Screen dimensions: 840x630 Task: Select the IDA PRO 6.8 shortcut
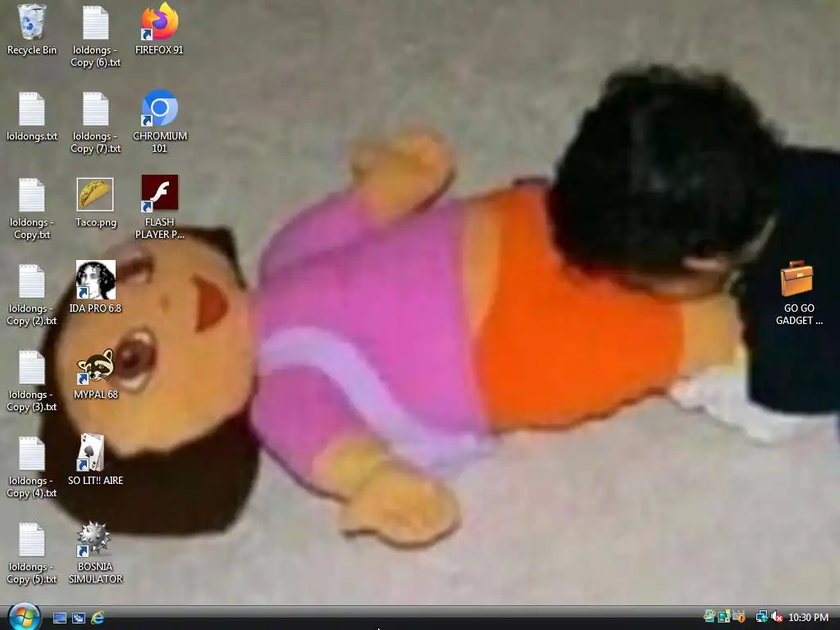95,286
